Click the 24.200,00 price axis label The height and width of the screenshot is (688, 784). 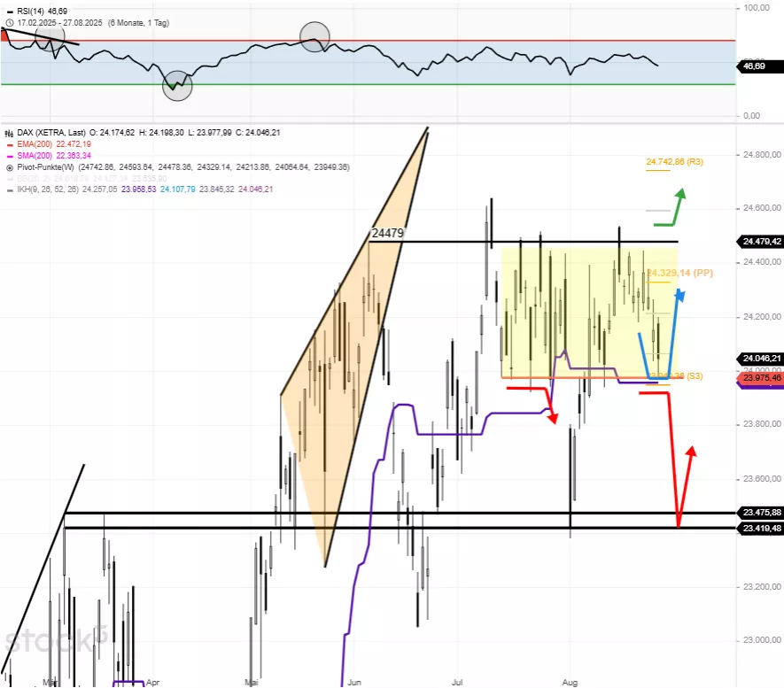pos(762,317)
